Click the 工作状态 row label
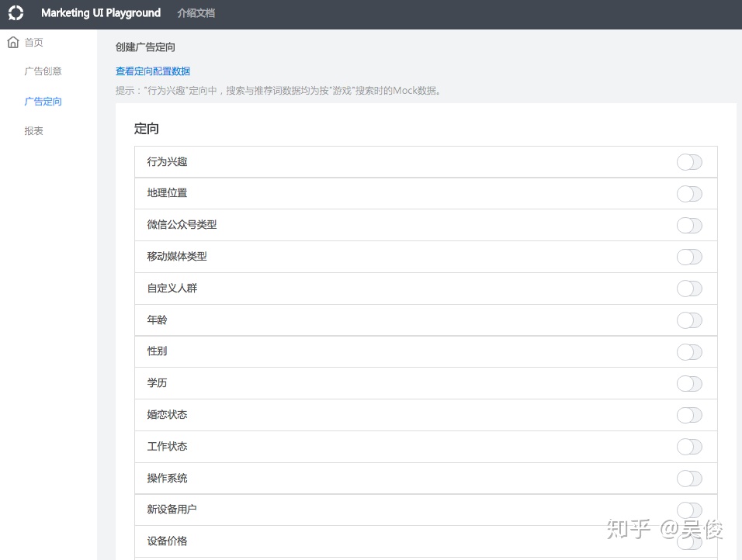 (167, 446)
